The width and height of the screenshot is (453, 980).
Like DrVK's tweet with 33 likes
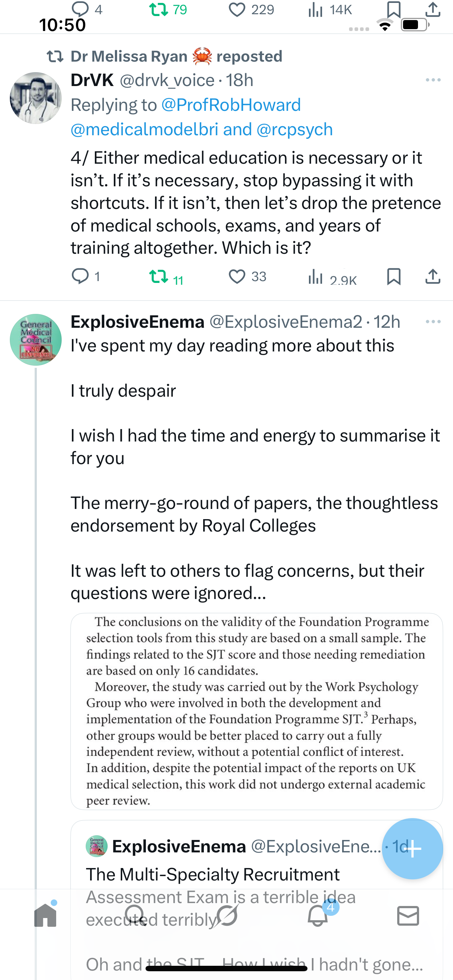click(237, 277)
